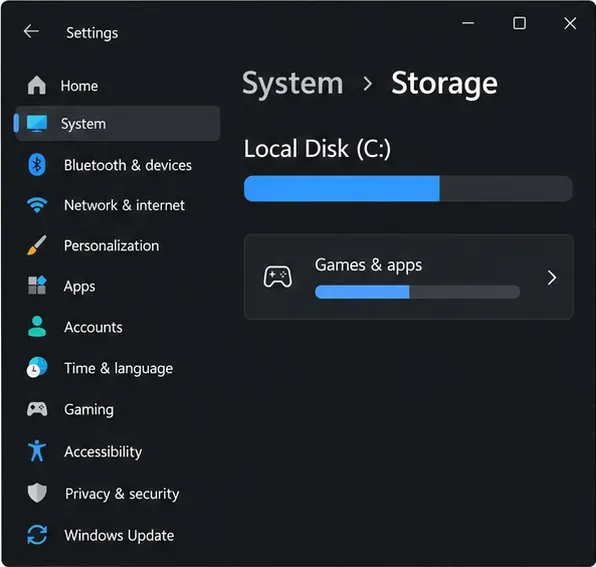
Task: Open Time & language settings
Action: click(117, 368)
